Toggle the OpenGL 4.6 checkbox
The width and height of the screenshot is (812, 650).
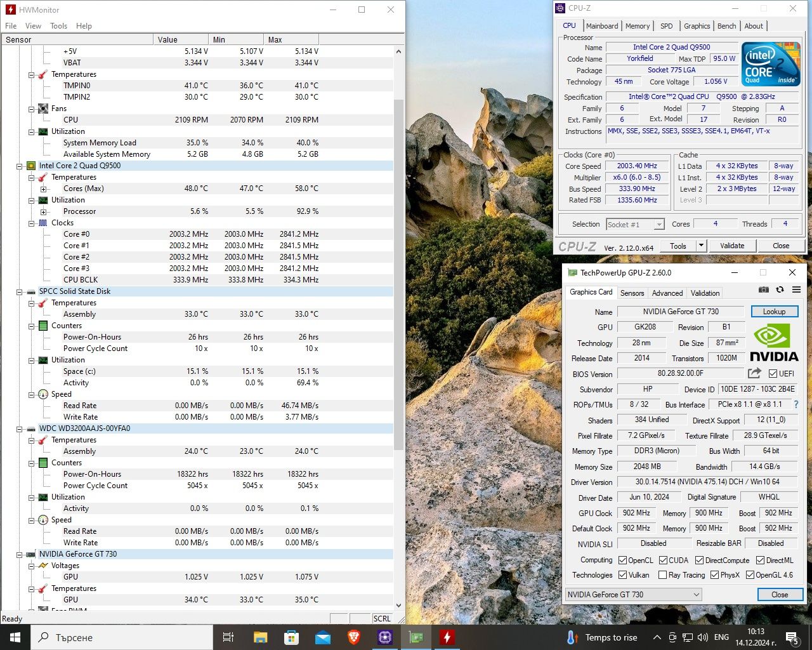point(750,574)
